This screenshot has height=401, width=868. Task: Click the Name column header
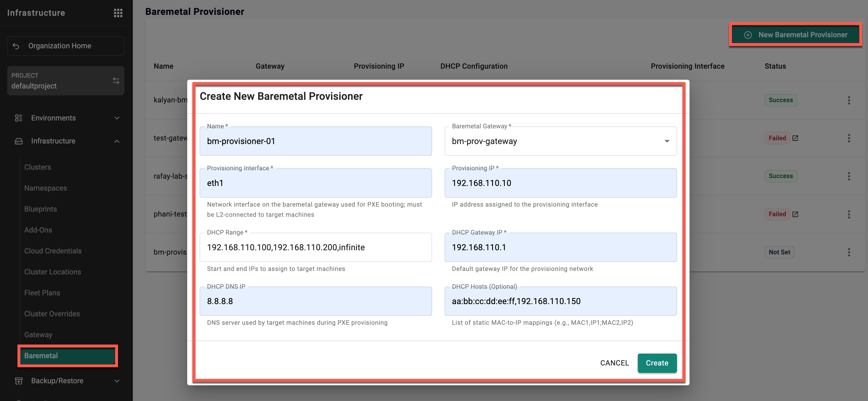coord(163,66)
